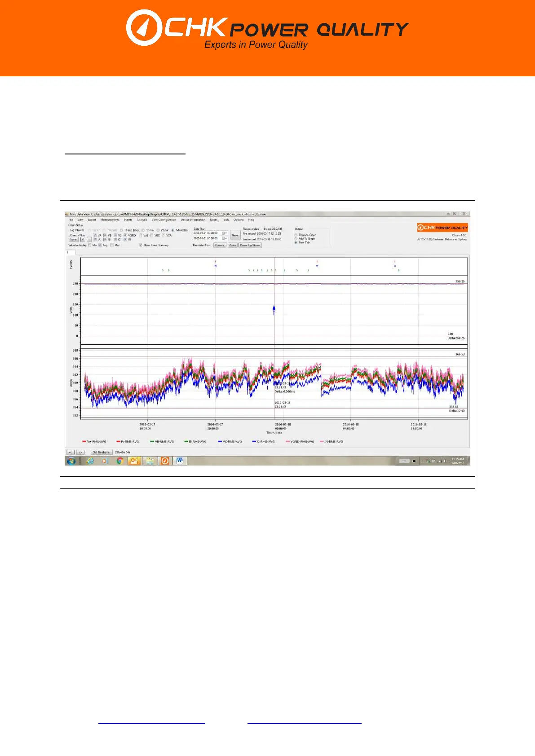Click the VA-RMS-AVG legend entry
The height and width of the screenshot is (756, 535).
(94, 442)
